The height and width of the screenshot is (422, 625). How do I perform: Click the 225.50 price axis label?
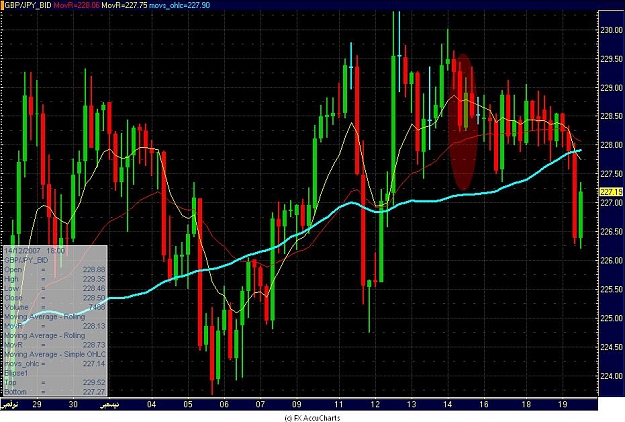tap(611, 289)
